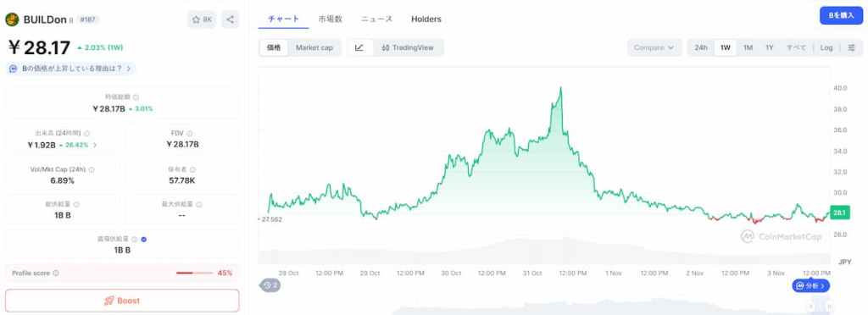
Task: Click the ¥28.17 price value
Action: [39, 47]
